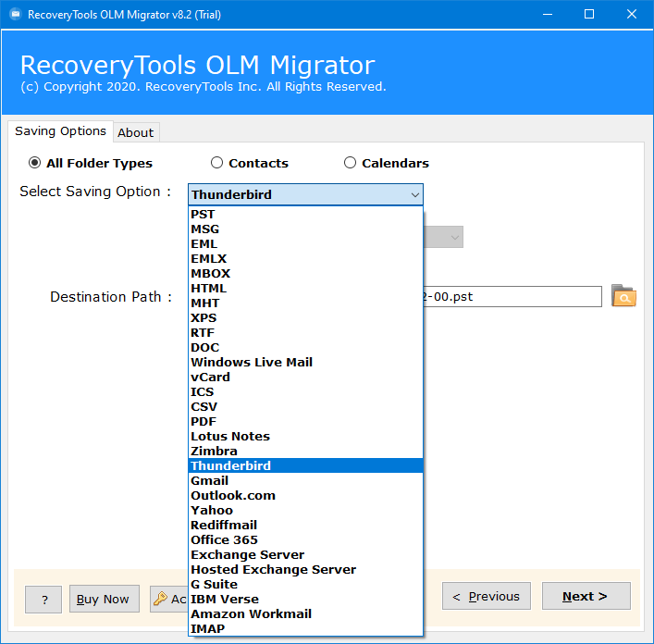Select Yahoo saving option

click(x=305, y=511)
